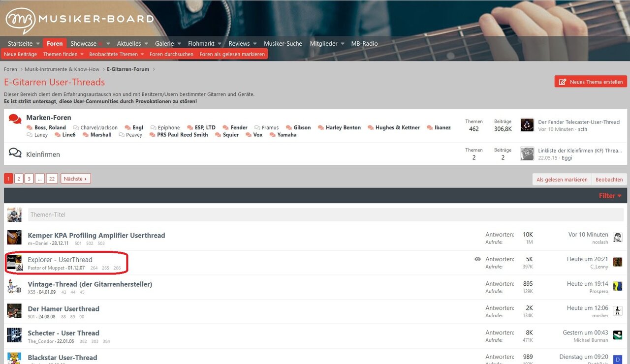Open avatar next to Linkliste der Kleinfirmen
The height and width of the screenshot is (364, 630).
click(x=527, y=153)
